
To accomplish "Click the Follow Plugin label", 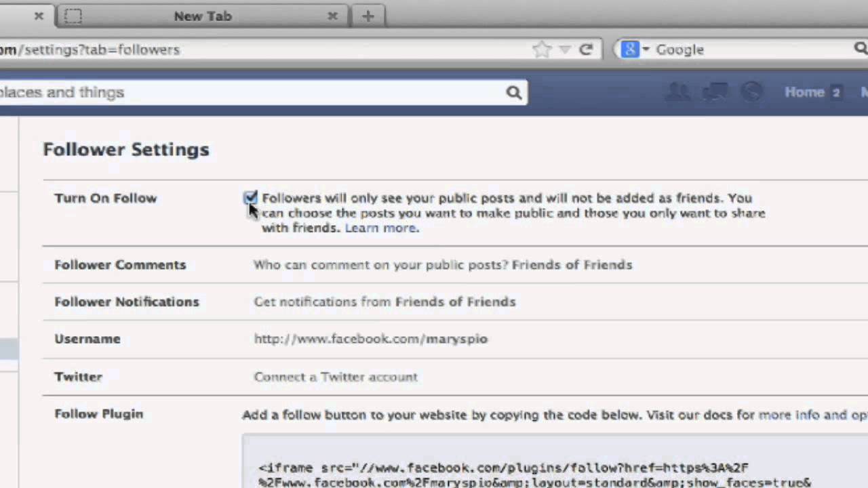I will (x=99, y=414).
